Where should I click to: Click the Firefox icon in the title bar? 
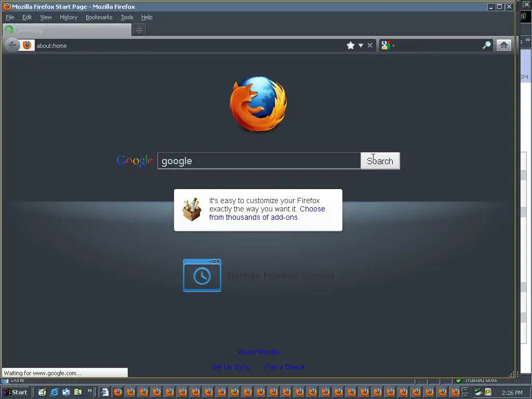point(7,6)
